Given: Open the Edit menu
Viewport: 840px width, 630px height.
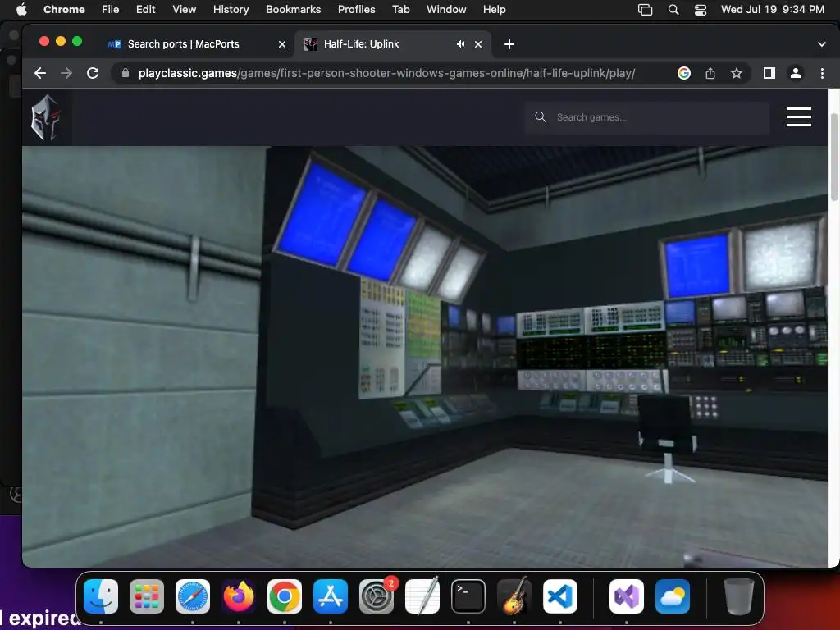Looking at the screenshot, I should (145, 10).
